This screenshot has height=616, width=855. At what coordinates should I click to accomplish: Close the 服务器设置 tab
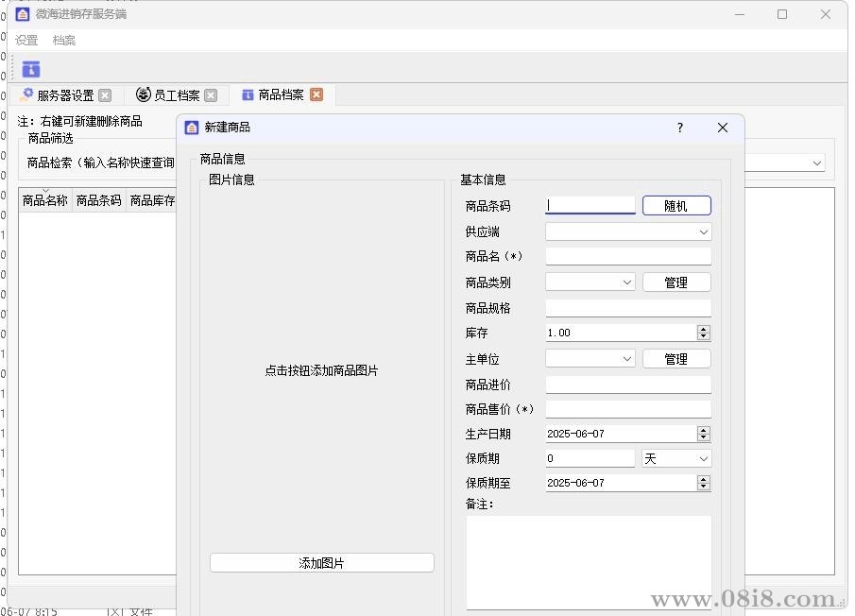click(x=105, y=95)
